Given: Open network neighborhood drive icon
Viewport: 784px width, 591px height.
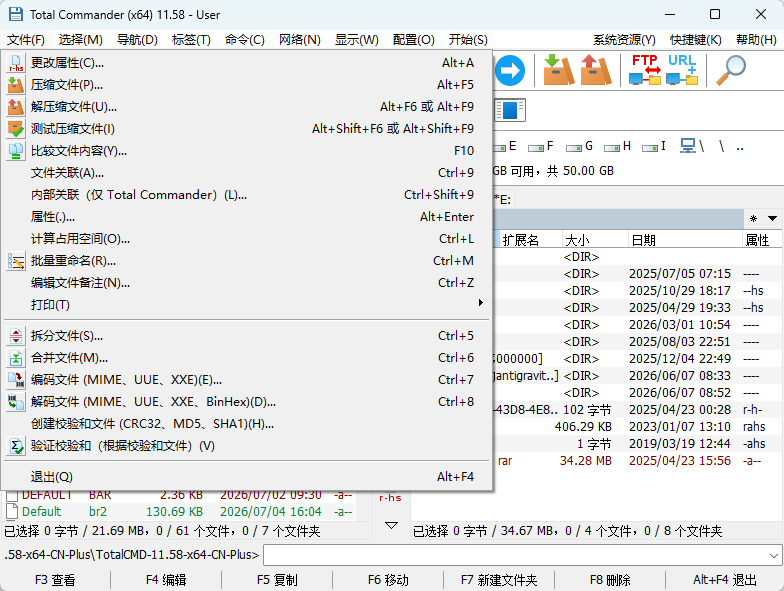Looking at the screenshot, I should [692, 146].
